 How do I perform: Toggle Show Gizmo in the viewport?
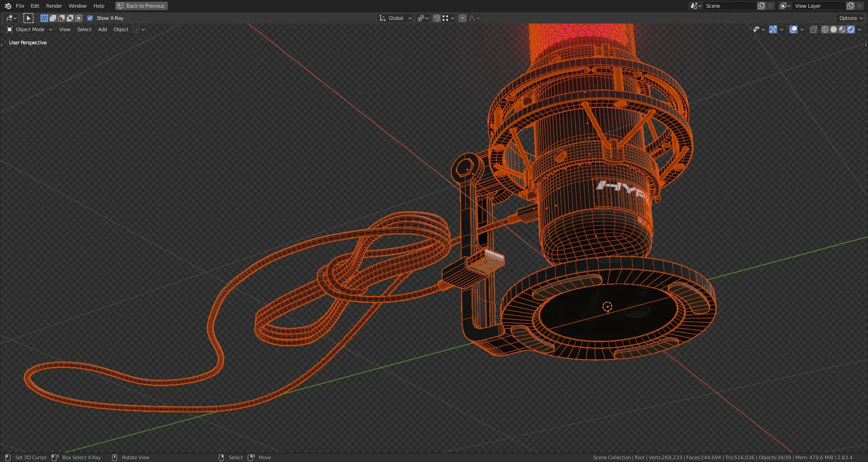click(x=773, y=29)
